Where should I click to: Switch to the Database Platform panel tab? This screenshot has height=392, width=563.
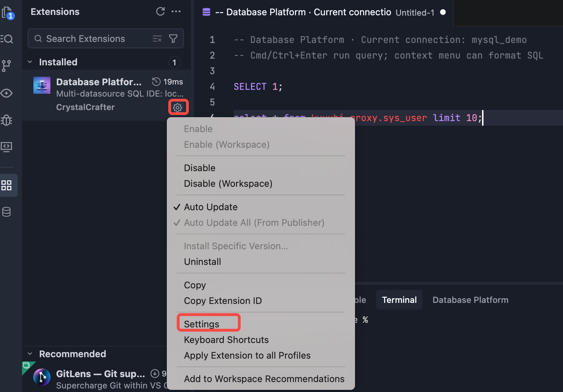[470, 300]
